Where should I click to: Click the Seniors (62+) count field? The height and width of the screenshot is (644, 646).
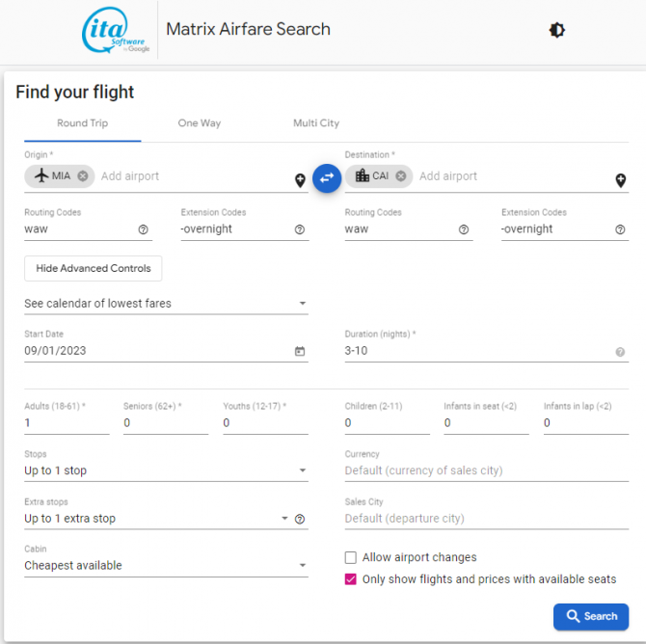(166, 423)
